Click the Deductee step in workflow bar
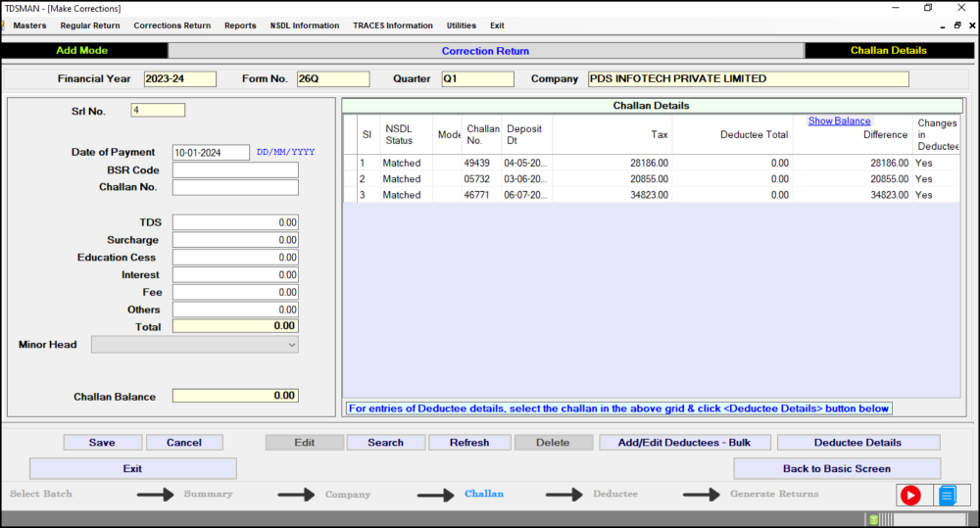The height and width of the screenshot is (528, 980). tap(615, 494)
